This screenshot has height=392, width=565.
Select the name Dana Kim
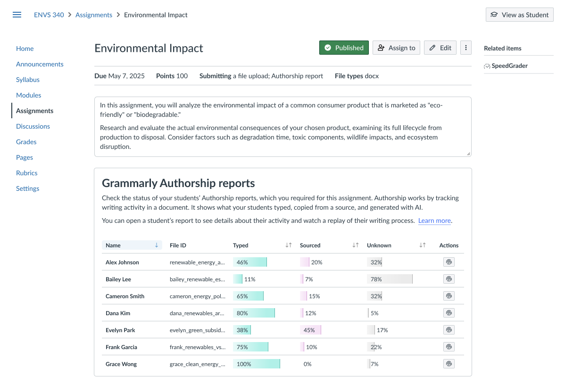click(118, 313)
